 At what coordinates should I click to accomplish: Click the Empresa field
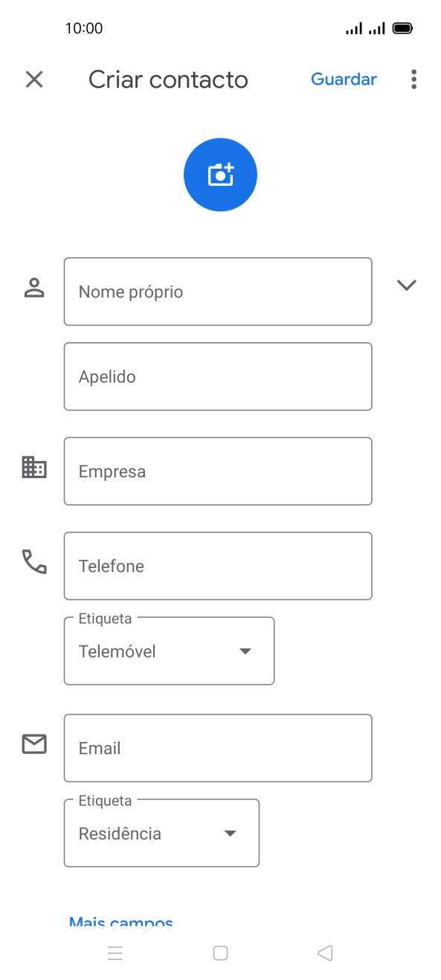[217, 471]
